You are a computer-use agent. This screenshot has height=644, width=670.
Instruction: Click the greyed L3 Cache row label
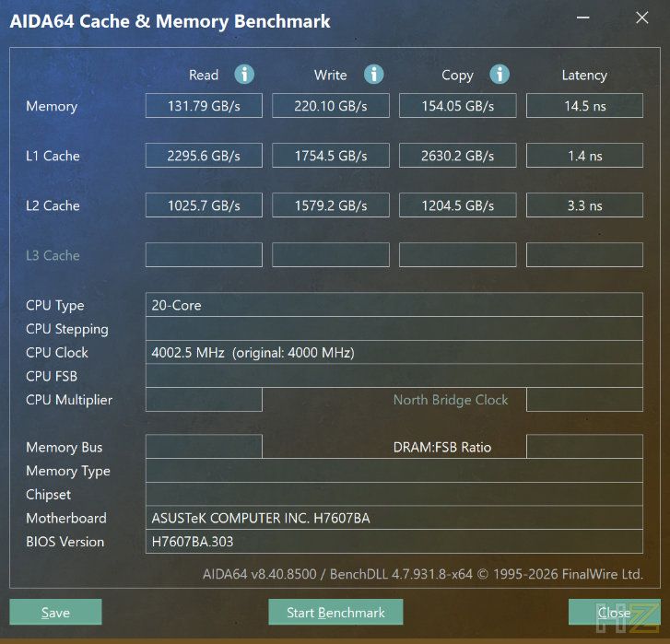tap(53, 255)
